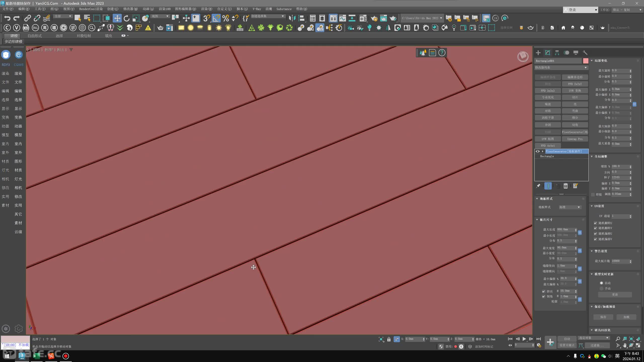Viewport: 644px width, 362px height.
Task: Open Configure Modifier Sets icon
Action: [x=575, y=186]
